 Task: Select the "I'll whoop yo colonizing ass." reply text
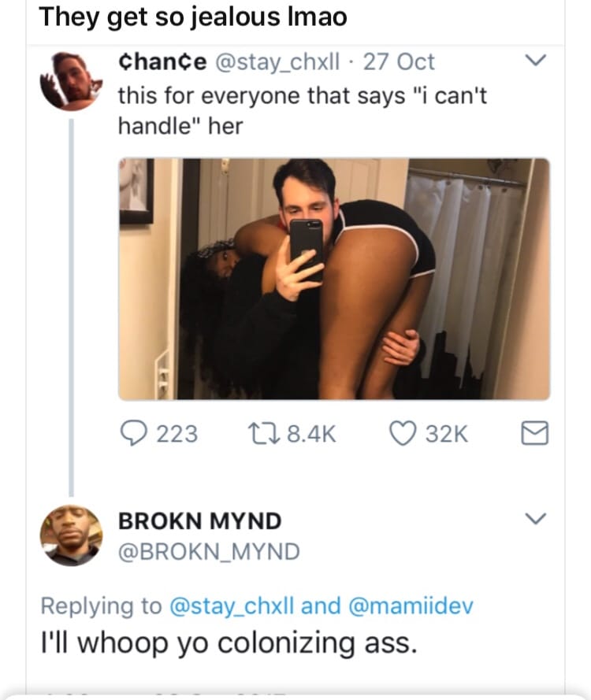[226, 643]
